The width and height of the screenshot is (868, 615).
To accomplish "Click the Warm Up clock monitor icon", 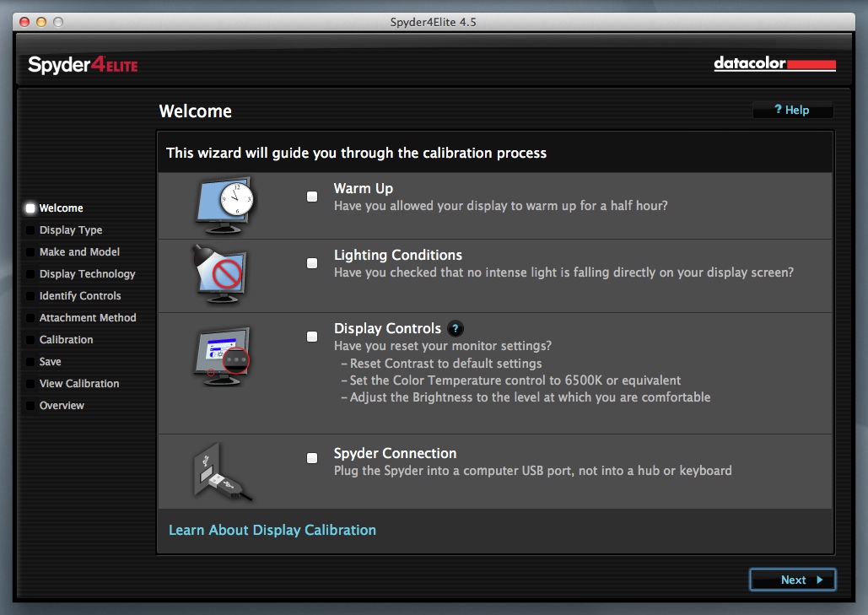I will coord(224,205).
